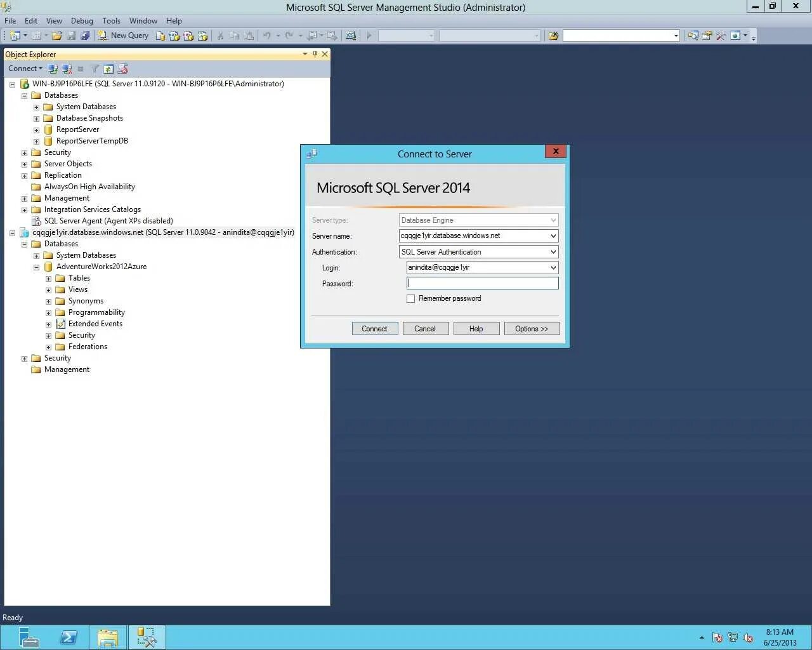Viewport: 812px width, 650px height.
Task: Click the Help button in dialog
Action: click(x=476, y=329)
